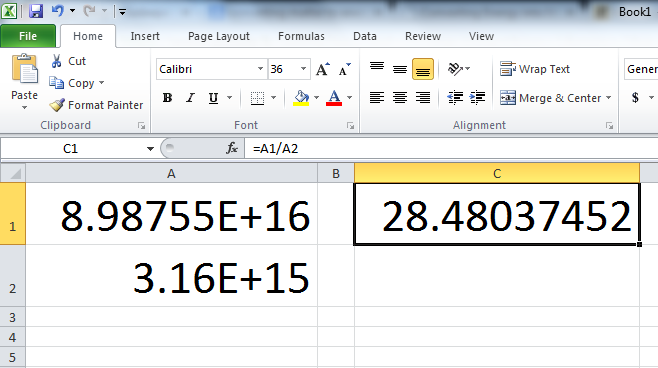Toggle Underline formatting
The image size is (658, 368).
pyautogui.click(x=213, y=98)
